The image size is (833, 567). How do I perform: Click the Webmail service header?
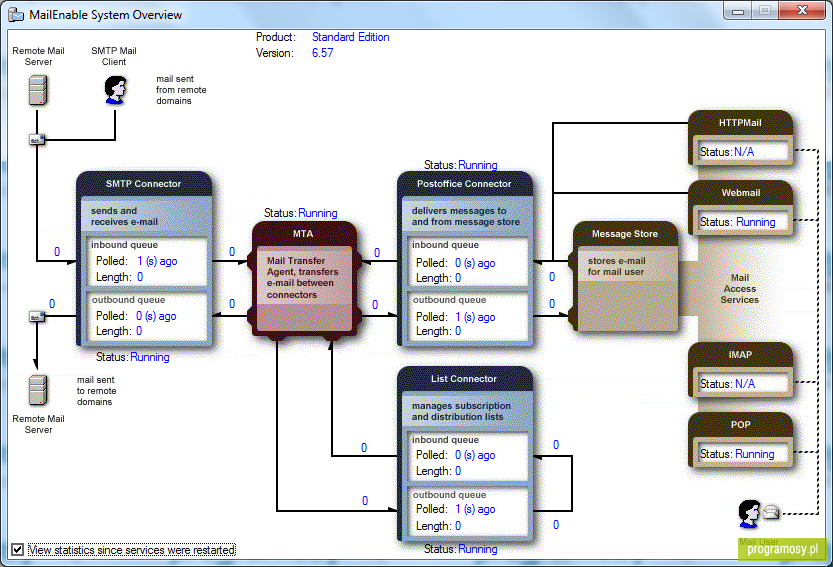(740, 192)
